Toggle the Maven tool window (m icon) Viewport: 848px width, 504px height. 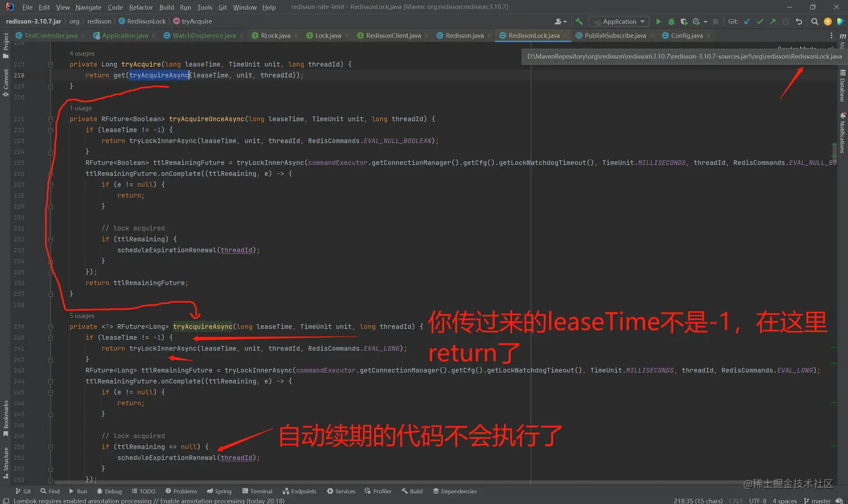(x=842, y=36)
